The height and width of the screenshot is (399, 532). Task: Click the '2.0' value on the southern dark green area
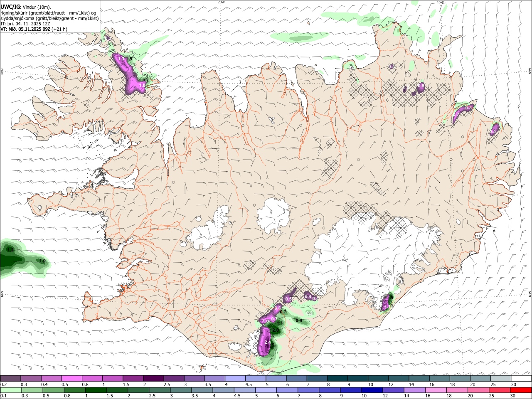[276, 330]
